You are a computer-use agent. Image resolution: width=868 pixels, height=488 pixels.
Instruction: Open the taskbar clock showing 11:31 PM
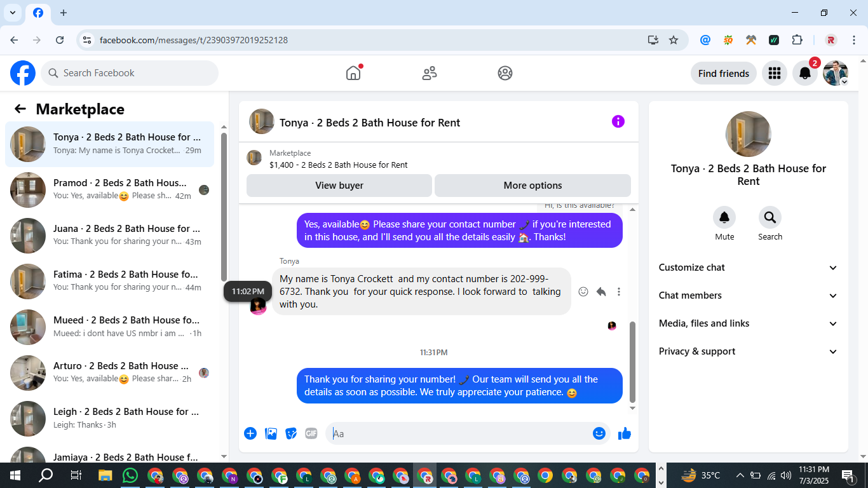pyautogui.click(x=813, y=475)
